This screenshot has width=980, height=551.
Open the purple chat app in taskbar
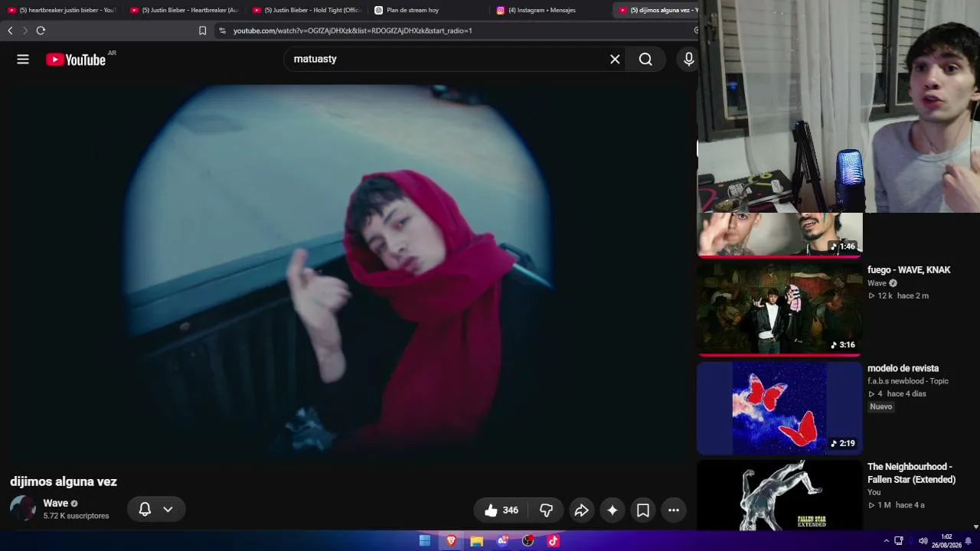[x=502, y=541]
